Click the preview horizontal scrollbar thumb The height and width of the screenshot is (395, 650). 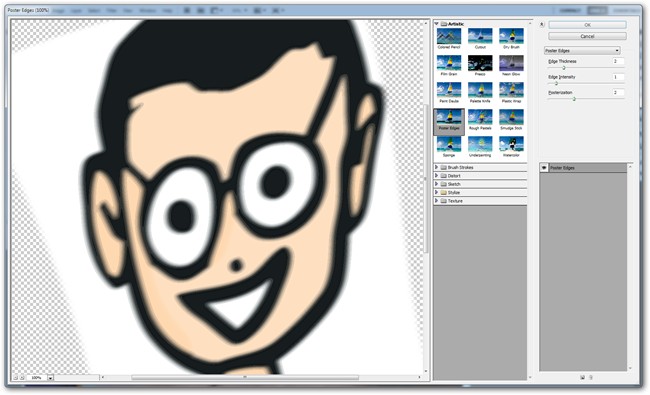pos(245,377)
